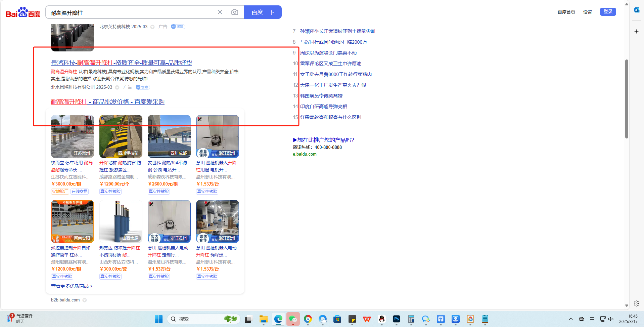Open product title 升降地桩 耐热抗寒 防撞柱

[120, 166]
